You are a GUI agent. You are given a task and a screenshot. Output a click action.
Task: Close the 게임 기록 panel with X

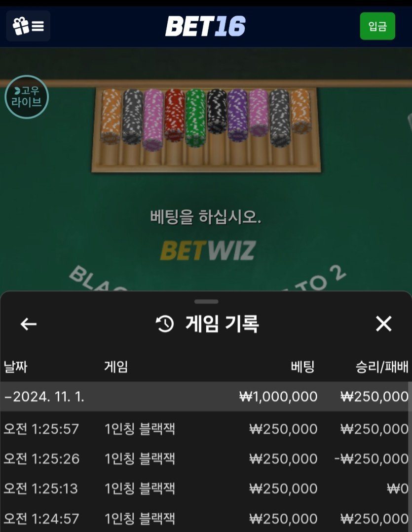tap(383, 324)
